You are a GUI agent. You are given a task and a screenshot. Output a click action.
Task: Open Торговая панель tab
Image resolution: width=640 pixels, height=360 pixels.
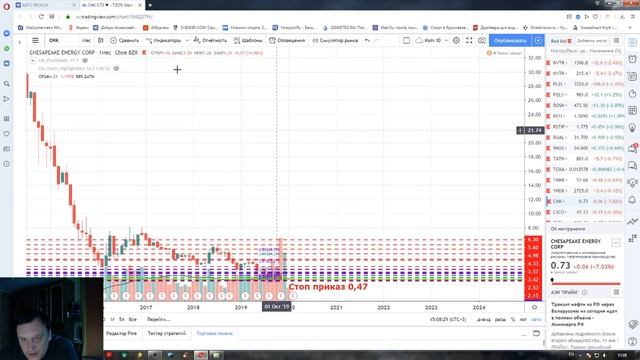click(215, 333)
